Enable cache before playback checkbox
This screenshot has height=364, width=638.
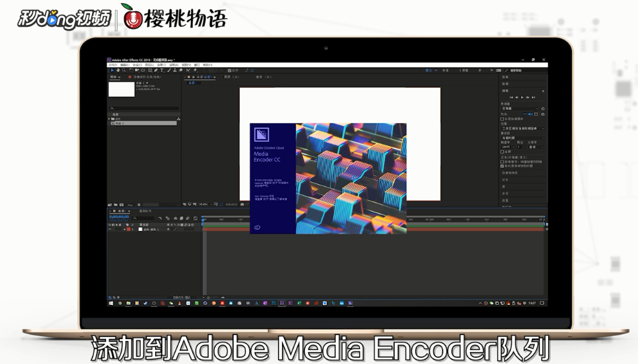[502, 119]
